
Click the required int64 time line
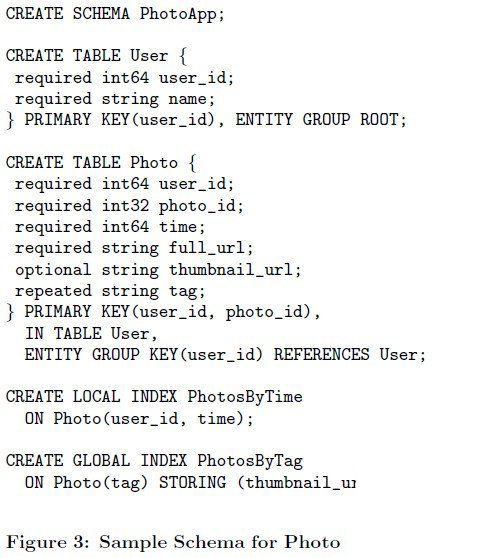110,227
